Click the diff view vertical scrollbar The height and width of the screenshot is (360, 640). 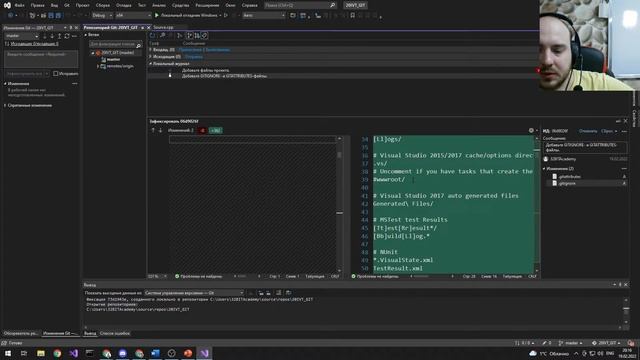point(537,206)
